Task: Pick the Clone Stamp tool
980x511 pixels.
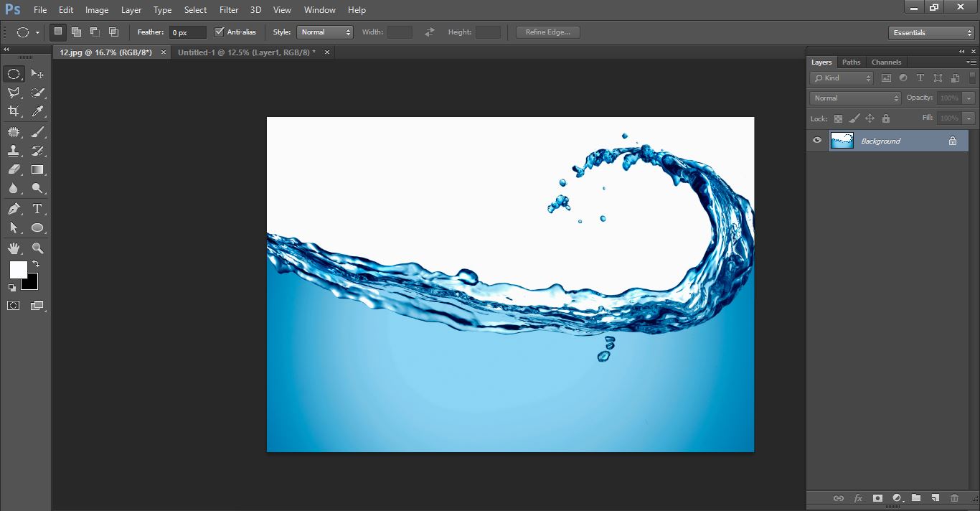Action: [x=13, y=151]
